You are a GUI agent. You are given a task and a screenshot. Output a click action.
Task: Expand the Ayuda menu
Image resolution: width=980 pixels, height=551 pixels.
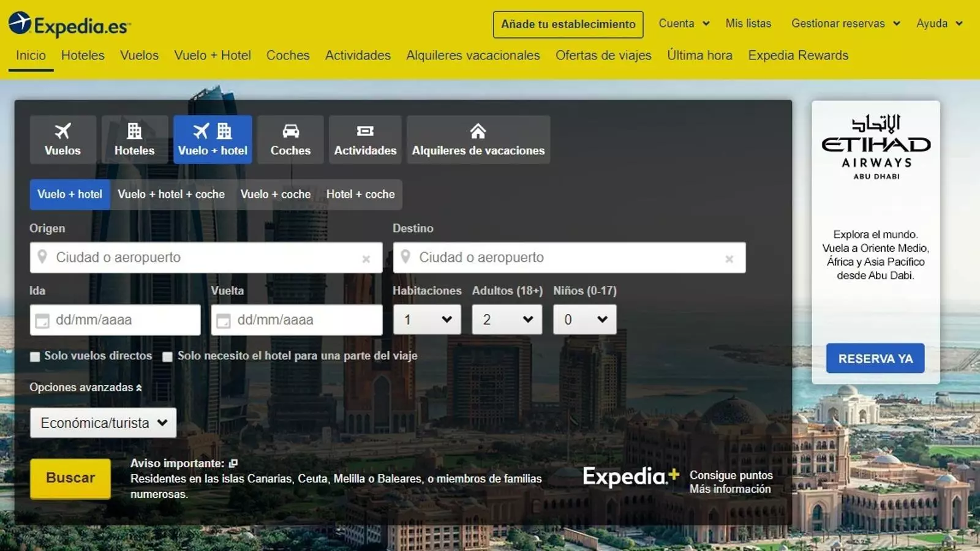[940, 23]
